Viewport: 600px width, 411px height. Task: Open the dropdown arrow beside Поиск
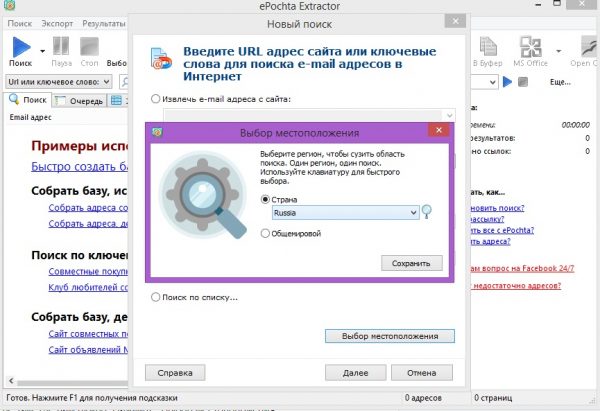tap(42, 51)
